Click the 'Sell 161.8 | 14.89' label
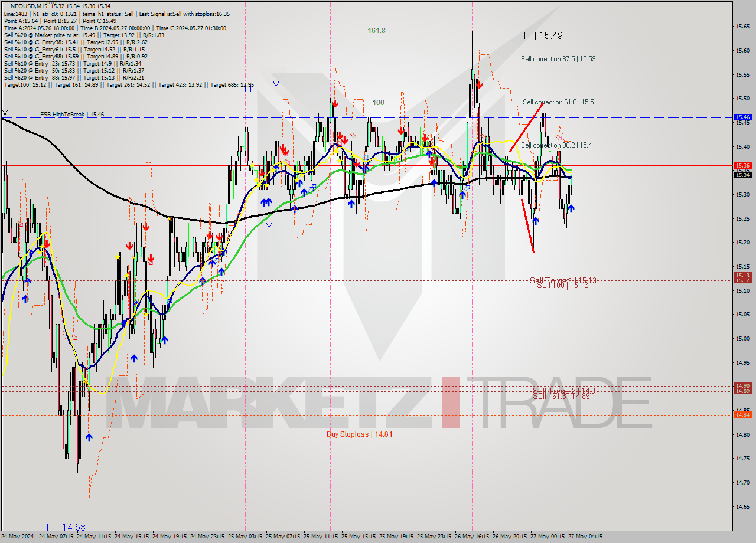The height and width of the screenshot is (543, 756). click(x=561, y=396)
